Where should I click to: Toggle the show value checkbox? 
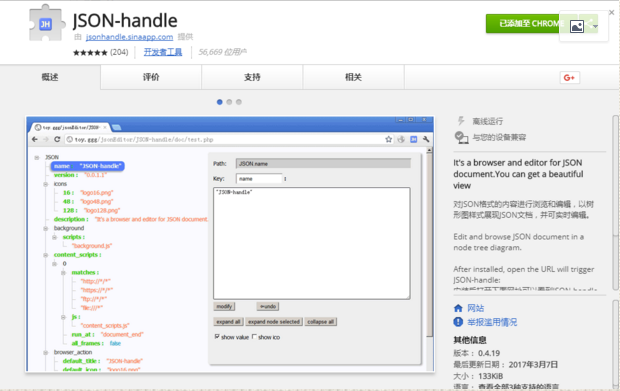point(217,337)
